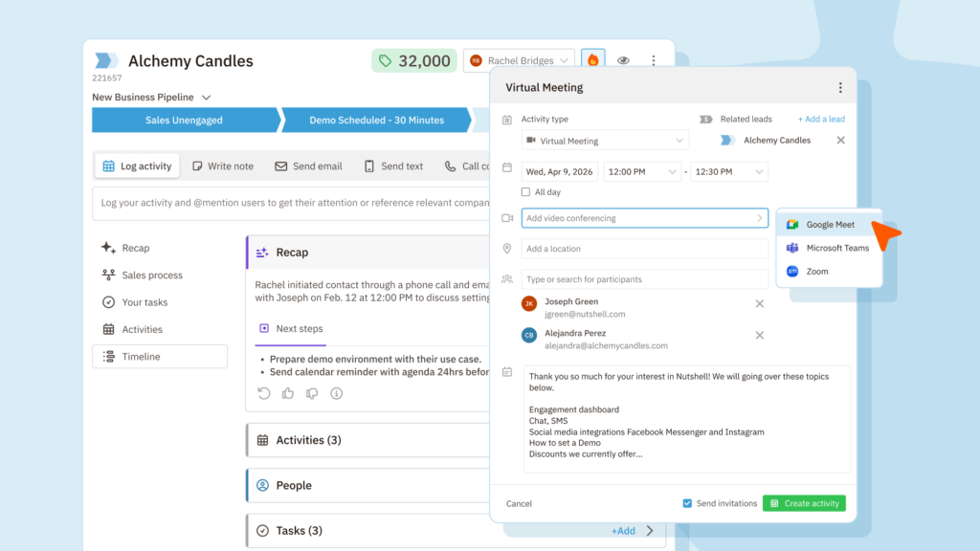Viewport: 980px width, 551px height.
Task: Choose Microsoft Teams from the list
Action: click(x=829, y=248)
